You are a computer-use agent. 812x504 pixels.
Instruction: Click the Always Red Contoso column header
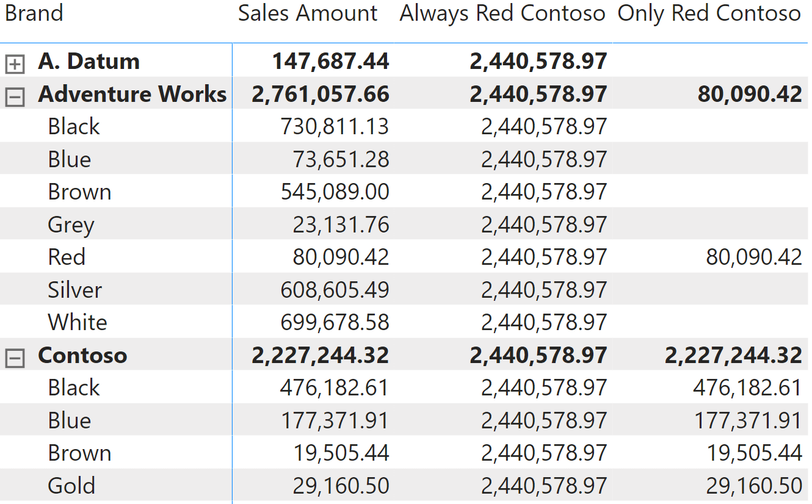point(502,13)
